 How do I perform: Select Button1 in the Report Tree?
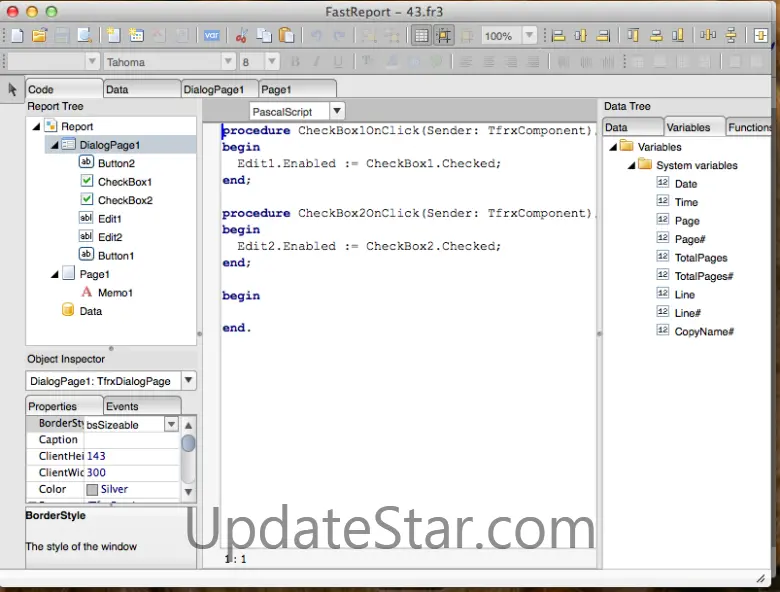(116, 256)
